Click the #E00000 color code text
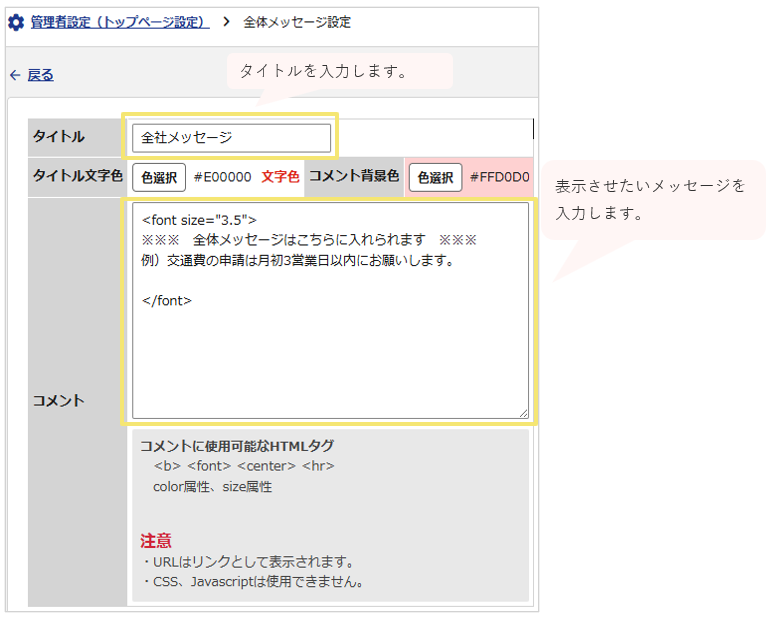 (223, 177)
